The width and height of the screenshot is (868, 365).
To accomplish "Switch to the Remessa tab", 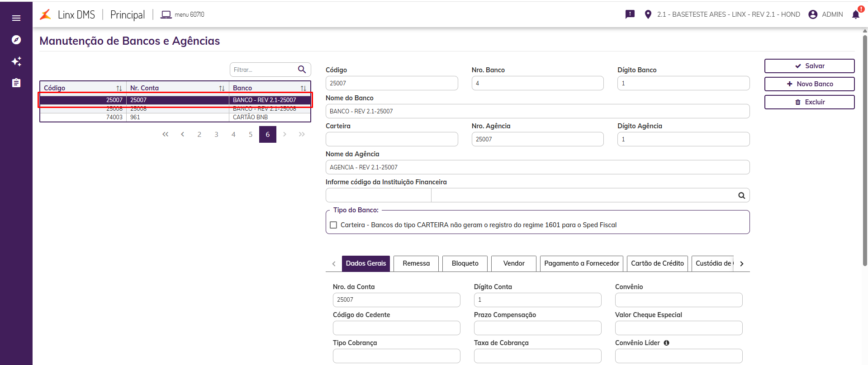I will tap(416, 263).
